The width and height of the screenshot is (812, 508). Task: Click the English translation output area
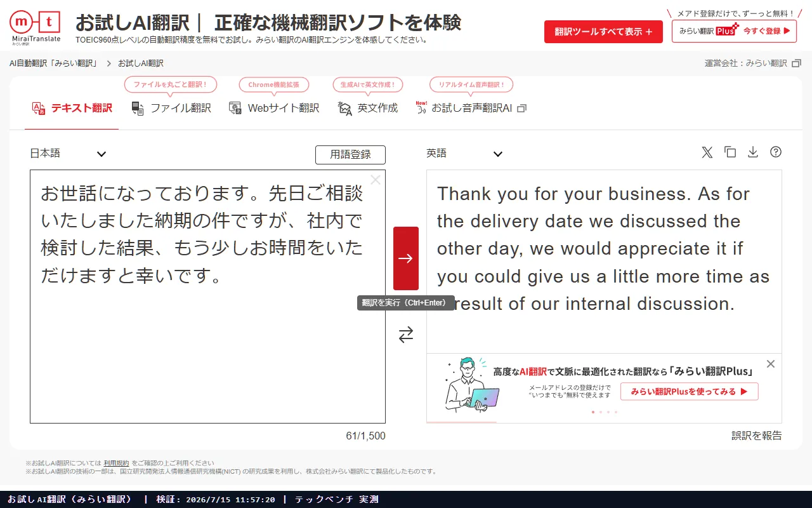[604, 262]
